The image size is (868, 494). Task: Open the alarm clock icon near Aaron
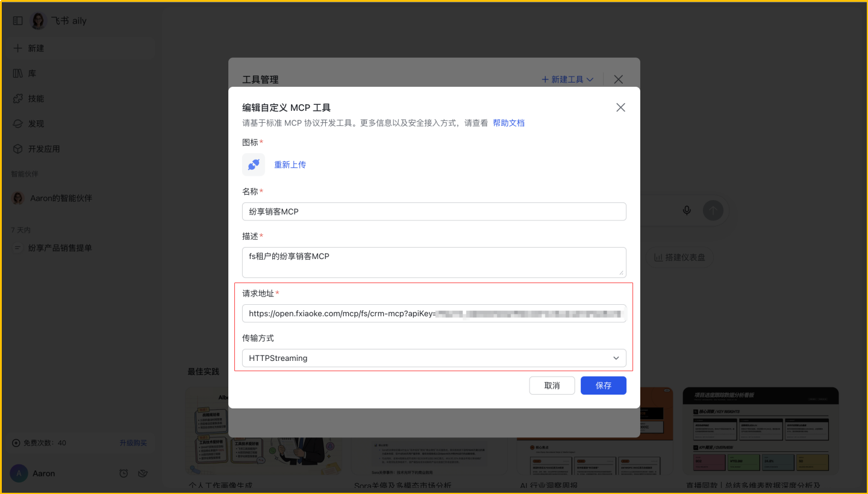123,474
